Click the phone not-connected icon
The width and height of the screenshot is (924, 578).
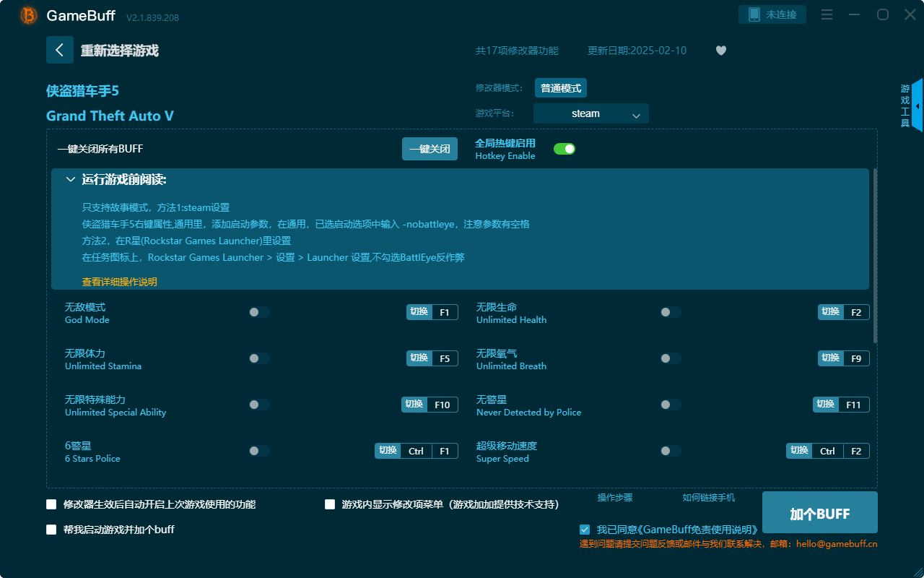click(x=754, y=14)
